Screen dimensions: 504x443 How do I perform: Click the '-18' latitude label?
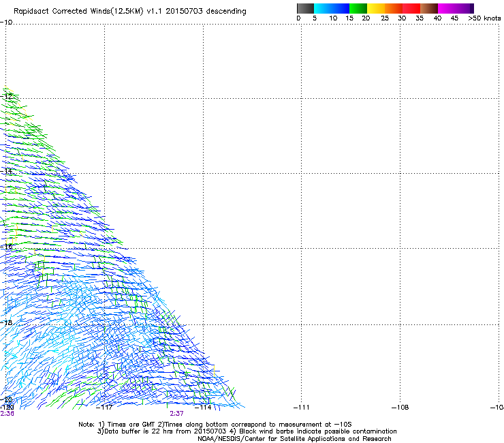[x=6, y=322]
